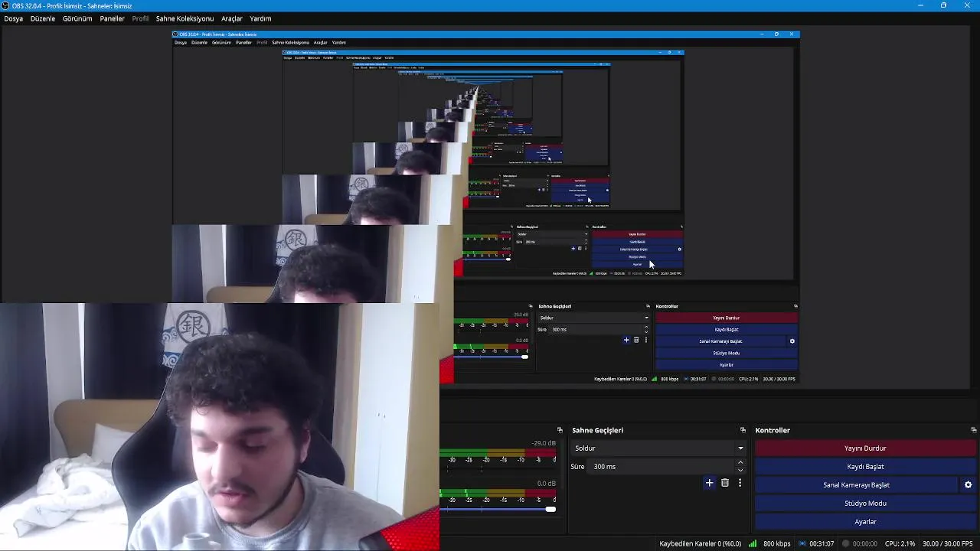Click the CPU: 2.1% status text
The image size is (980, 551).
900,543
